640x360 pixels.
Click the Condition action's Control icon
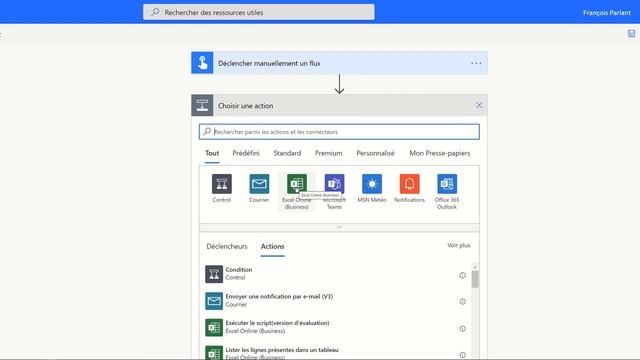(x=214, y=274)
